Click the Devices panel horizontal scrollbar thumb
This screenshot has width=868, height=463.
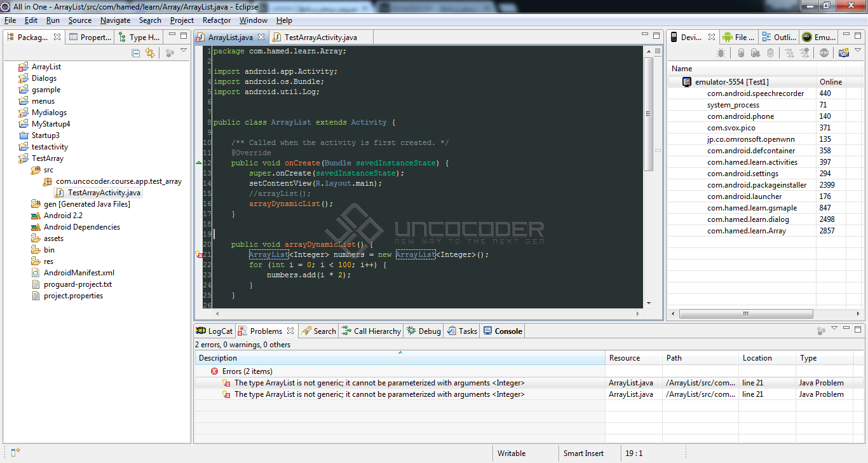[747, 314]
